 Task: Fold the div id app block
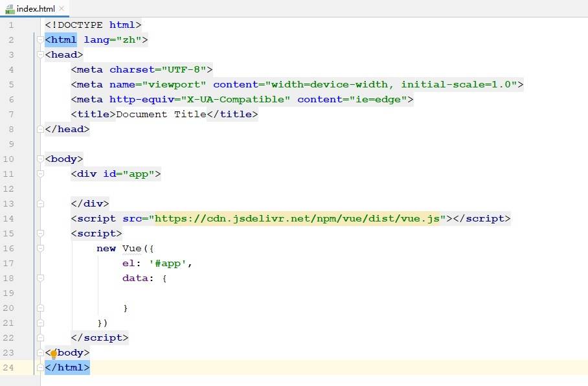[x=41, y=174]
